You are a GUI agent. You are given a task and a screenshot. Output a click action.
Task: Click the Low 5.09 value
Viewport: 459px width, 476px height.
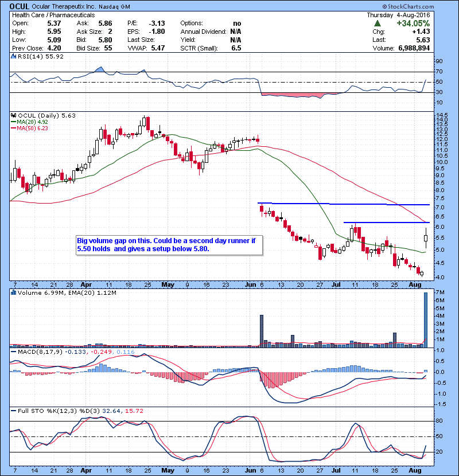coord(54,40)
